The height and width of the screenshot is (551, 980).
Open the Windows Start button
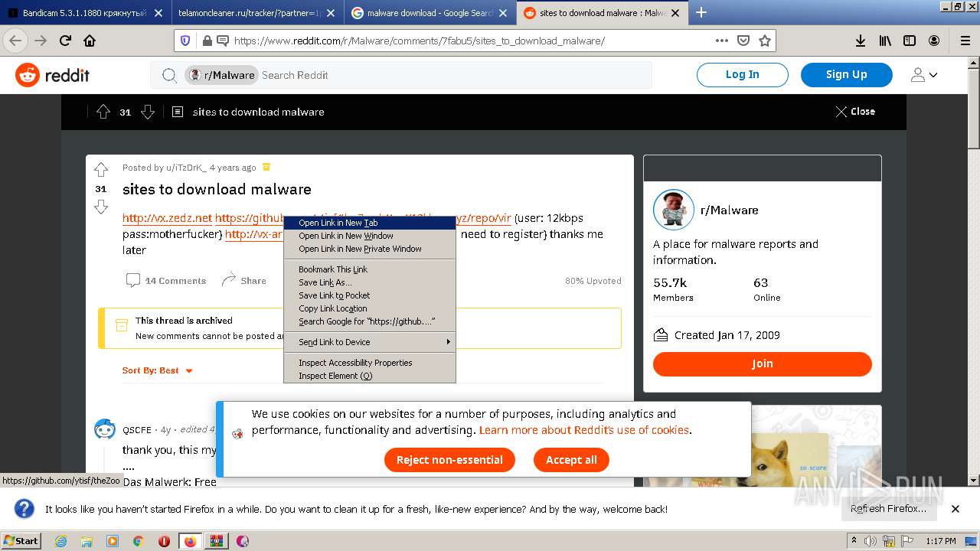tap(21, 541)
